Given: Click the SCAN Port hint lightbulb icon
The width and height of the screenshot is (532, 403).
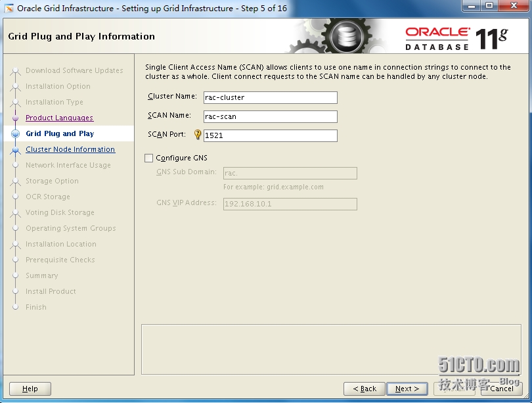Looking at the screenshot, I should pos(198,135).
